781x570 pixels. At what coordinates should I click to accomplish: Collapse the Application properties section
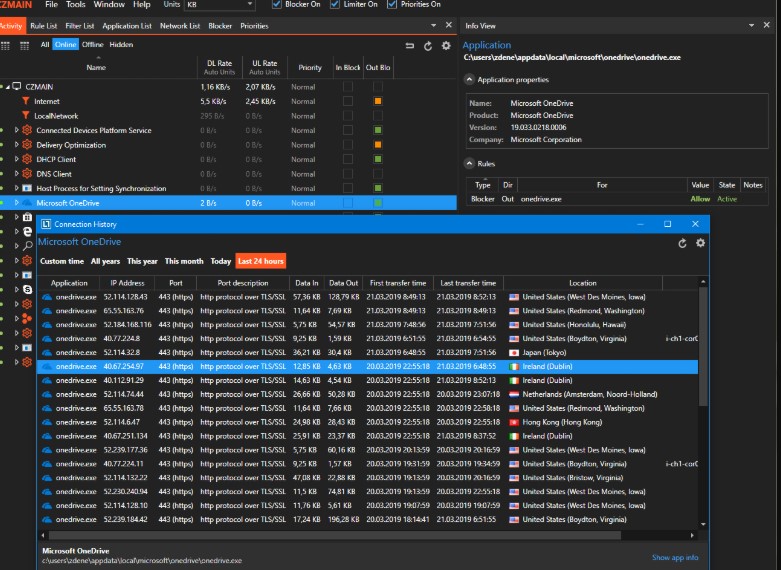470,79
